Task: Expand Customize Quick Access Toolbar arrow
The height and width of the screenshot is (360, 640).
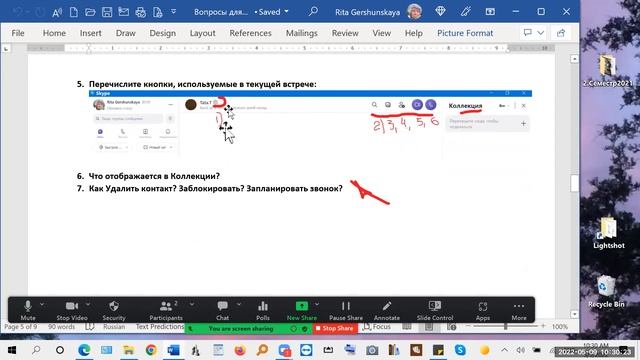Action: pos(173,11)
